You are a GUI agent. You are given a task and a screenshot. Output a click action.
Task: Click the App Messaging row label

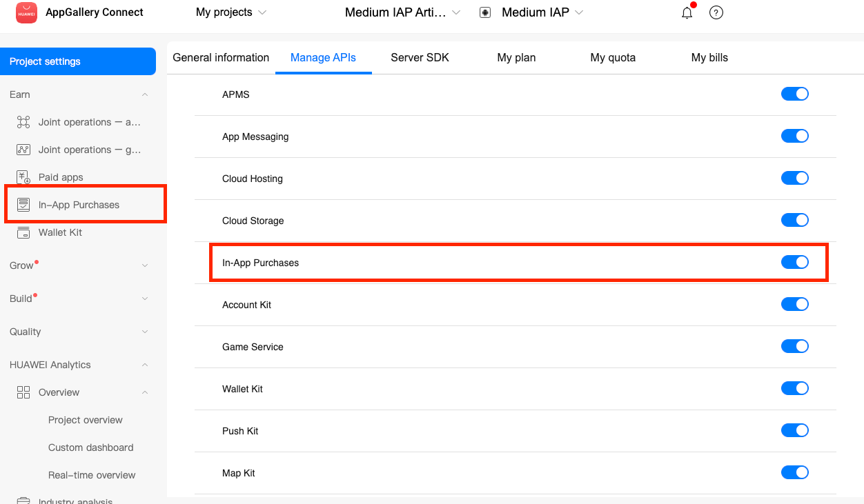255,137
